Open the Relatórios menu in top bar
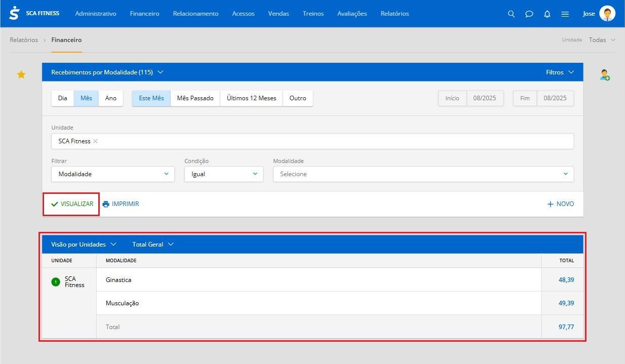This screenshot has width=625, height=364. pos(395,14)
